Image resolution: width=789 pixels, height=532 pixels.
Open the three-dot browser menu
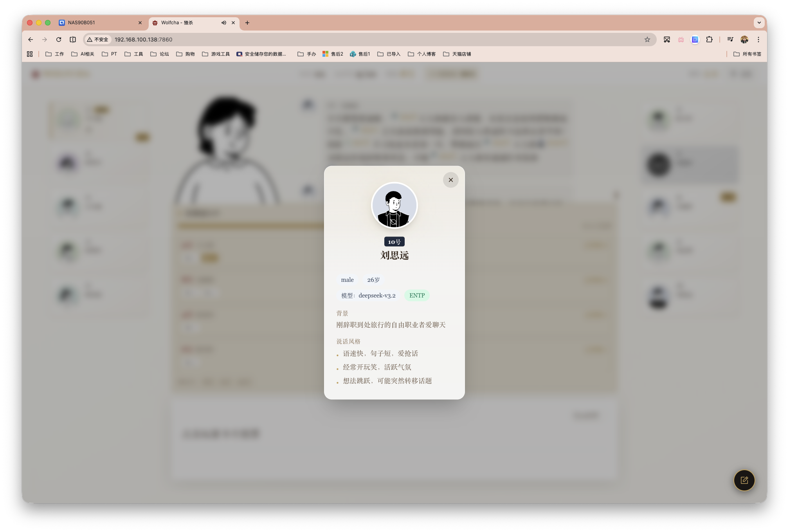[x=758, y=40]
